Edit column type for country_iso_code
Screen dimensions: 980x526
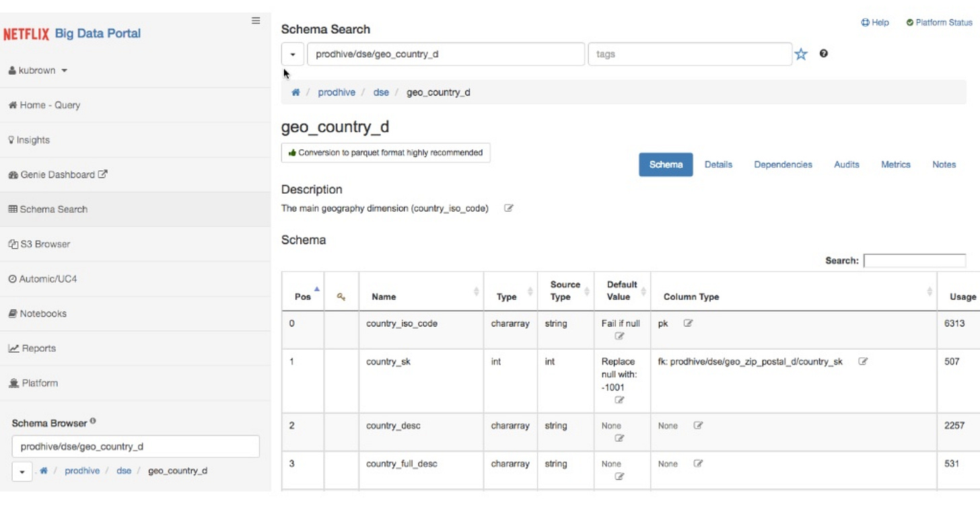pyautogui.click(x=688, y=323)
